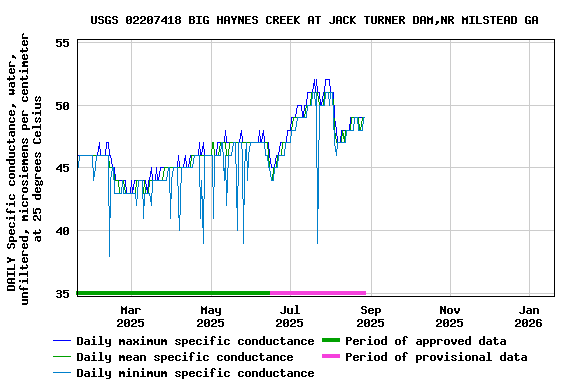
Task: Click the vertical y-axis title about specific conductance
Action: tap(24, 168)
